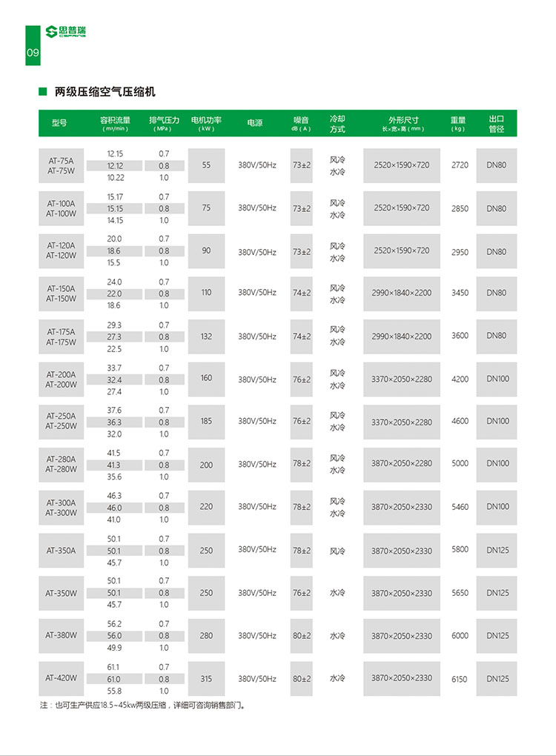Click the 两级压缩空气压缩机 section heading

coord(105,92)
